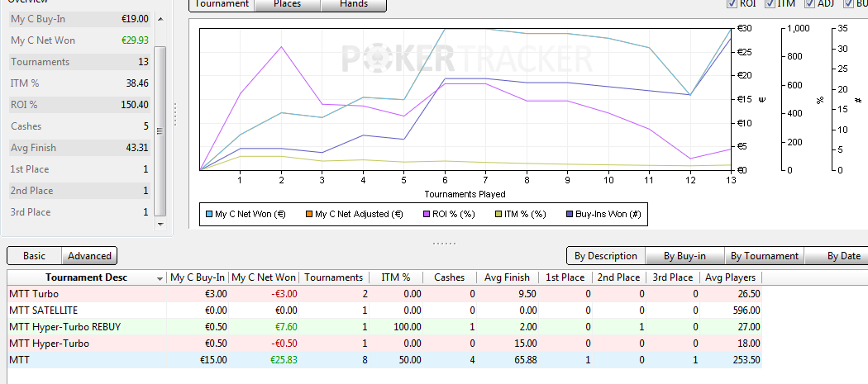Image resolution: width=868 pixels, height=384 pixels.
Task: Group report By Tournament
Action: [765, 256]
